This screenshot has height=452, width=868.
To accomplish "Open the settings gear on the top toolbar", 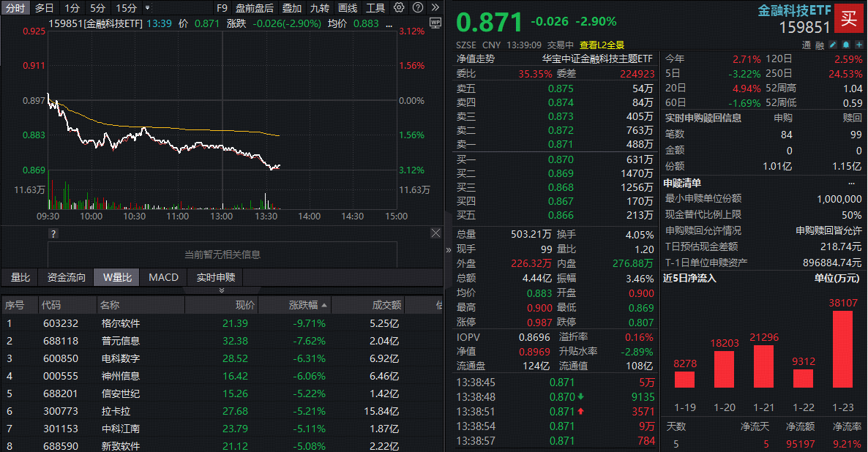I will pyautogui.click(x=397, y=7).
